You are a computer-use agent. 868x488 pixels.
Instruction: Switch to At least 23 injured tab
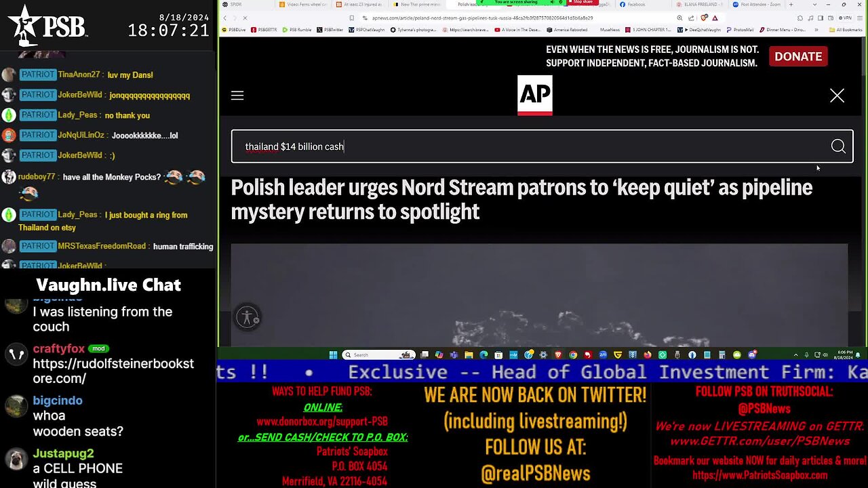click(x=358, y=5)
